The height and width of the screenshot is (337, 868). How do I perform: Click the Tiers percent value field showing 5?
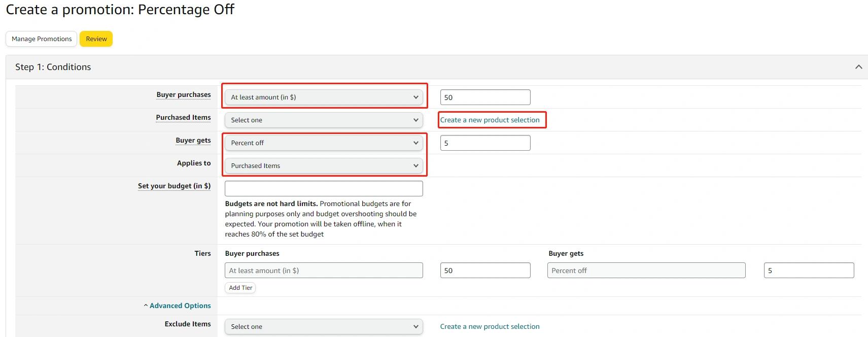[809, 271]
